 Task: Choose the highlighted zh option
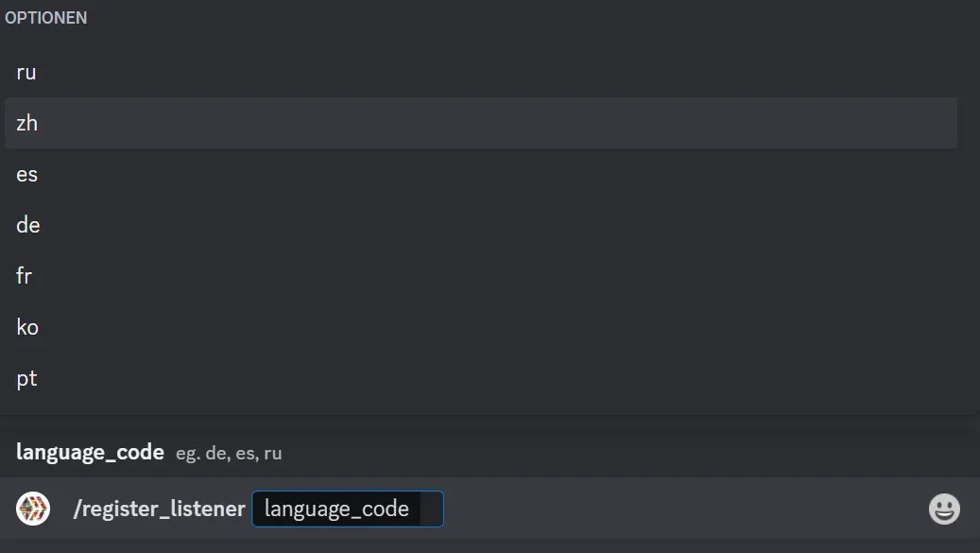point(481,123)
